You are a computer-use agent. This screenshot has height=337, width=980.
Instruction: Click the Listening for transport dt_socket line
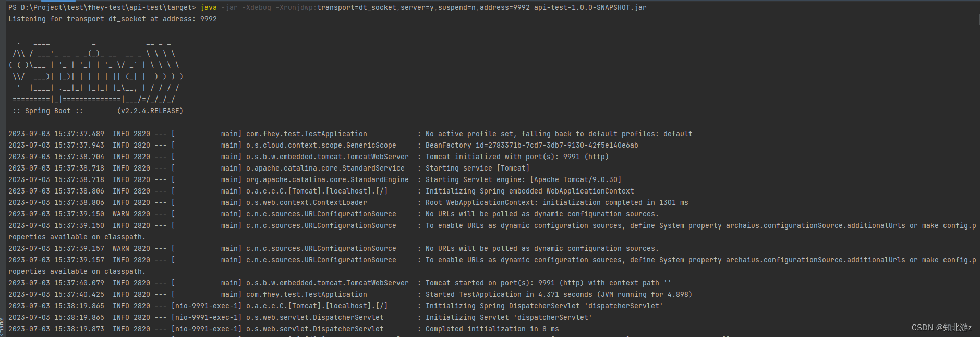tap(113, 19)
